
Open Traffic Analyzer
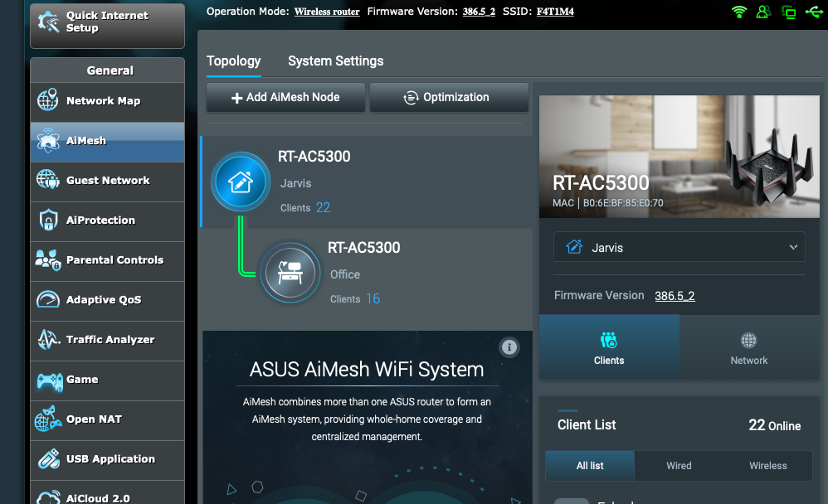[107, 342]
